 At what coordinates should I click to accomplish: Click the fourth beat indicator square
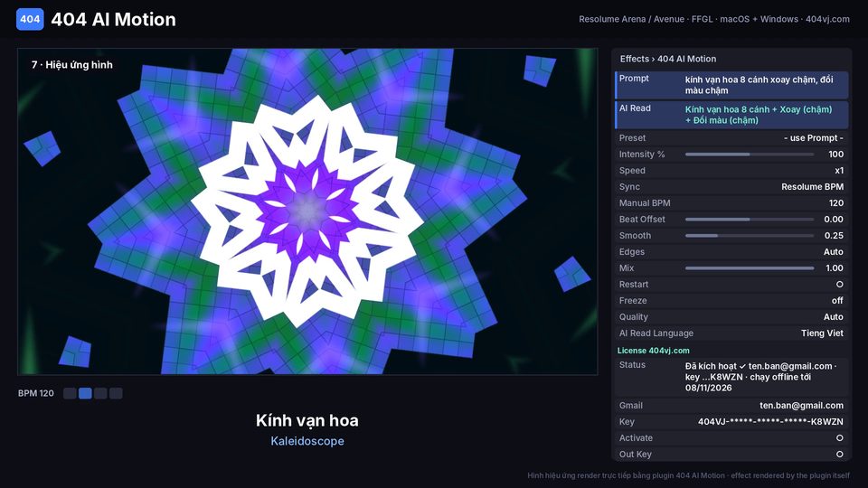pos(116,393)
